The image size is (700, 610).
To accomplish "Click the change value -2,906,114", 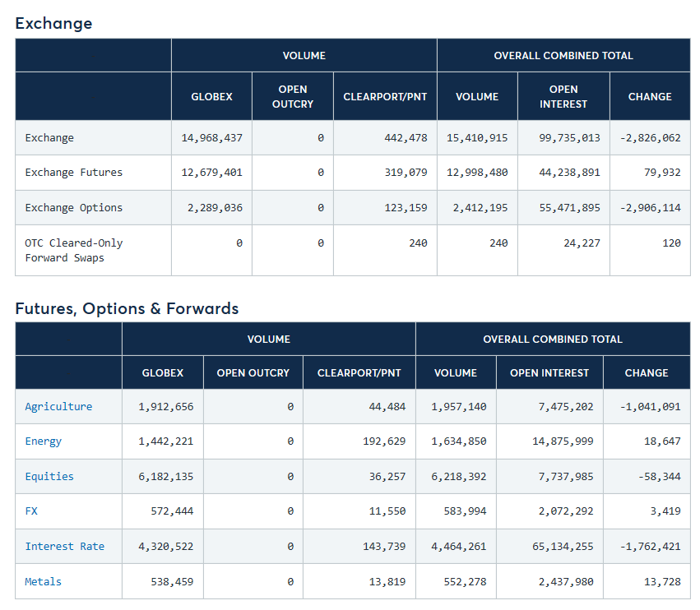I will pos(650,207).
